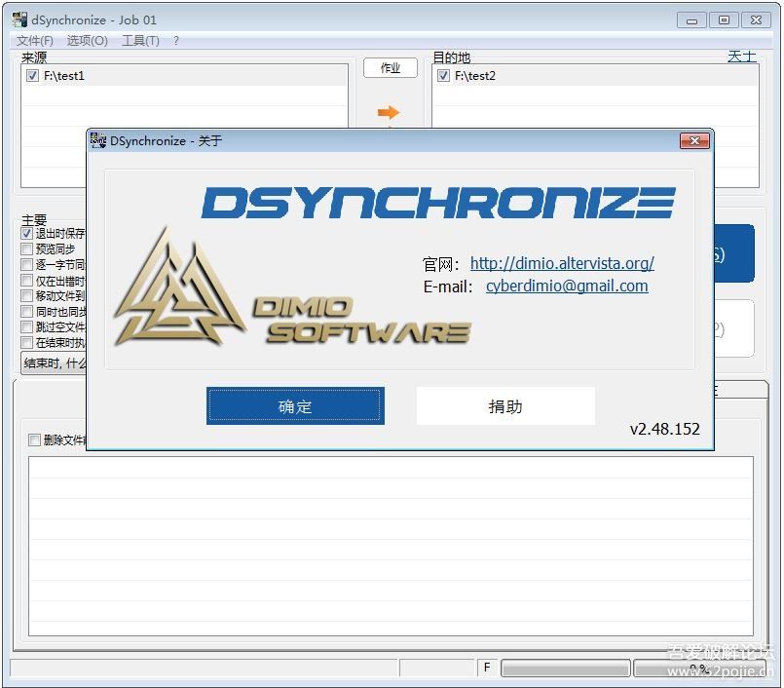This screenshot has height=688, width=784.
Task: Enable the 预览同步 checkbox
Action: [x=27, y=248]
